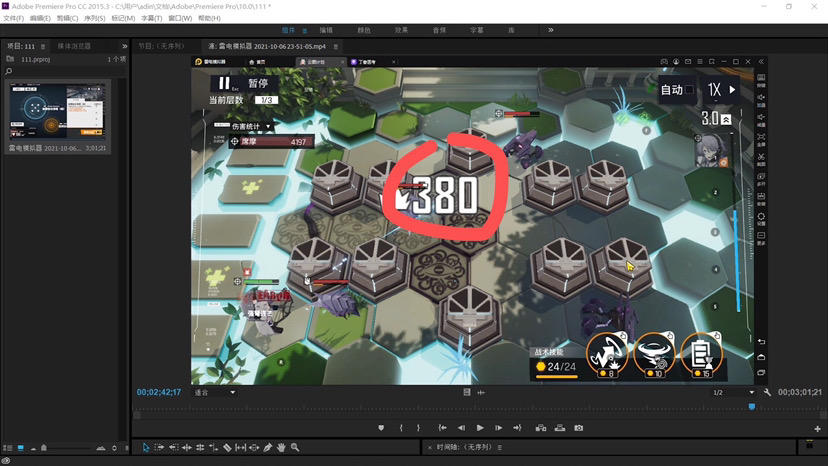
Task: Select the Track Select Forward tool
Action: (159, 448)
